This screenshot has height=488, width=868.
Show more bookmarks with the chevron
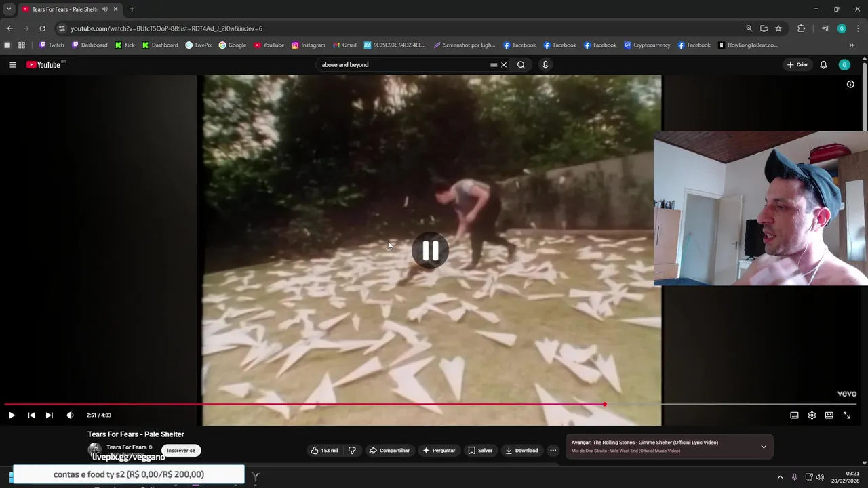click(852, 45)
